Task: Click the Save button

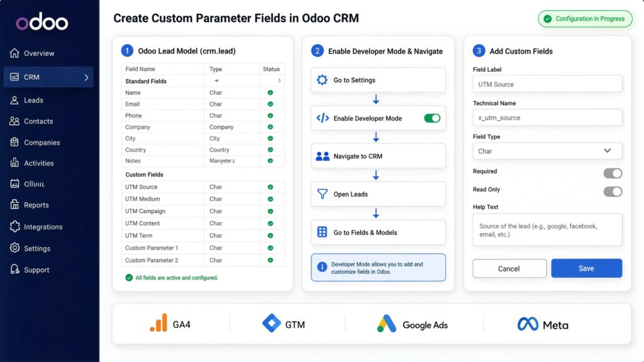Action: [586, 268]
